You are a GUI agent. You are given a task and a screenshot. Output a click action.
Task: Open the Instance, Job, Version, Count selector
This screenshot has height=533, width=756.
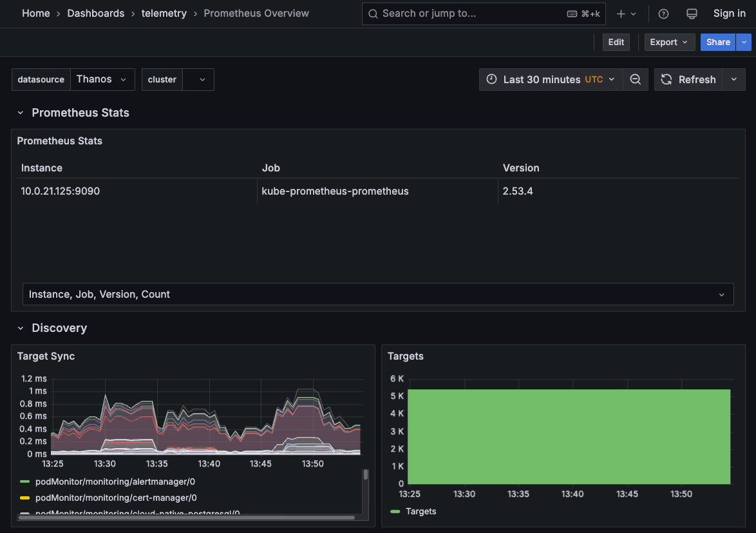pos(378,295)
